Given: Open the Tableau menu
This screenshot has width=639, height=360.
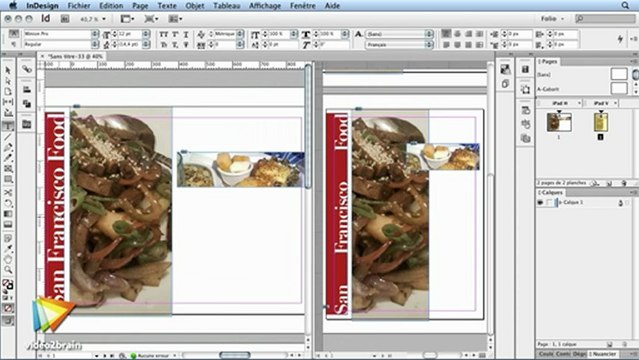Looking at the screenshot, I should pos(227,6).
